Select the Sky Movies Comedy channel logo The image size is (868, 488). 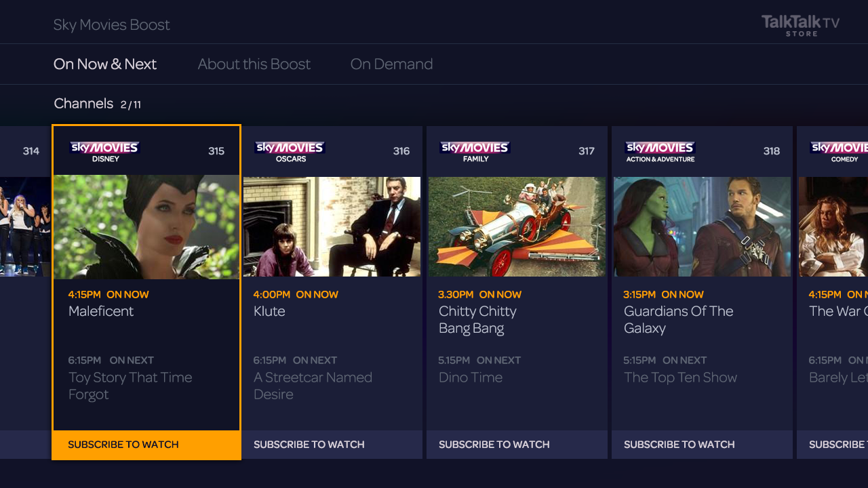click(x=839, y=152)
